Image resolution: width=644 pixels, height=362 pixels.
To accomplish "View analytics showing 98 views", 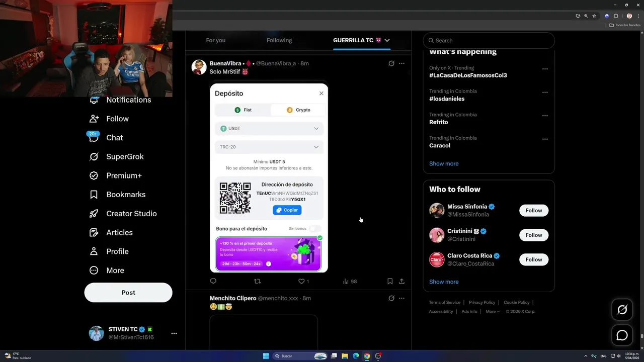I will [x=350, y=282].
